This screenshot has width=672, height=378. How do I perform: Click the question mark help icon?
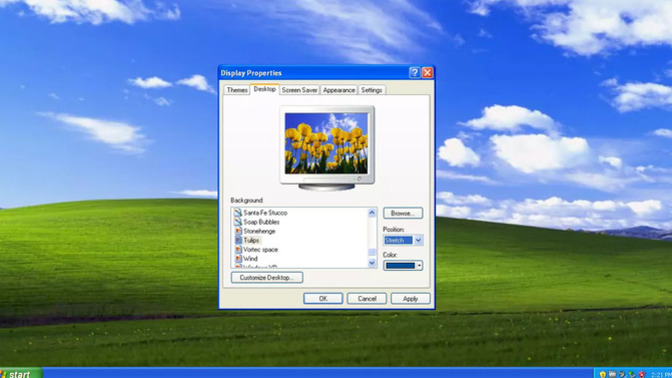pyautogui.click(x=414, y=73)
